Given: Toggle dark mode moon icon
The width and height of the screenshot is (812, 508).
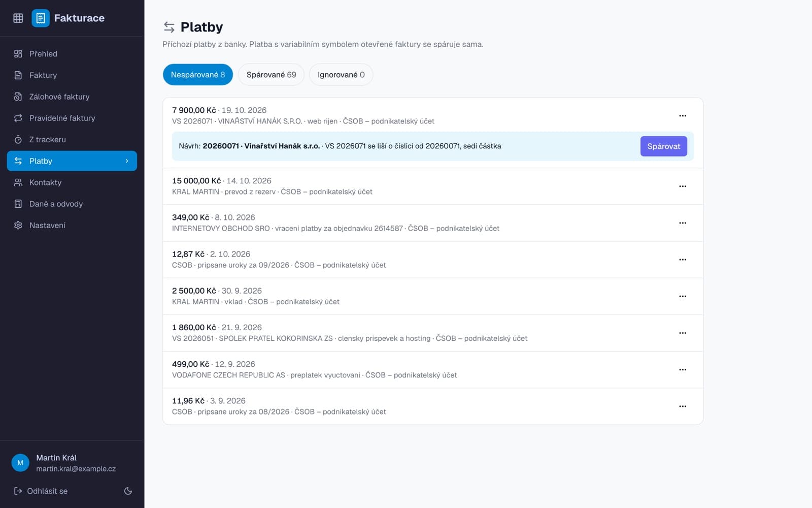Looking at the screenshot, I should pos(128,491).
